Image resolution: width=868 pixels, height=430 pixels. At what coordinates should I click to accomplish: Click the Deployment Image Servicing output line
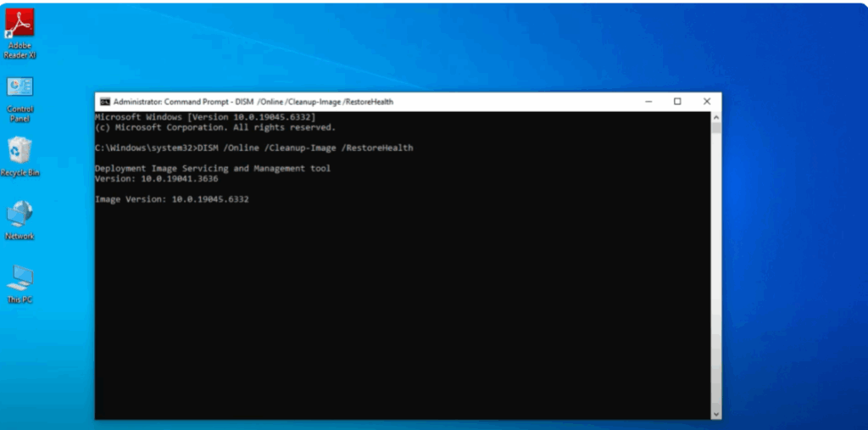point(213,168)
